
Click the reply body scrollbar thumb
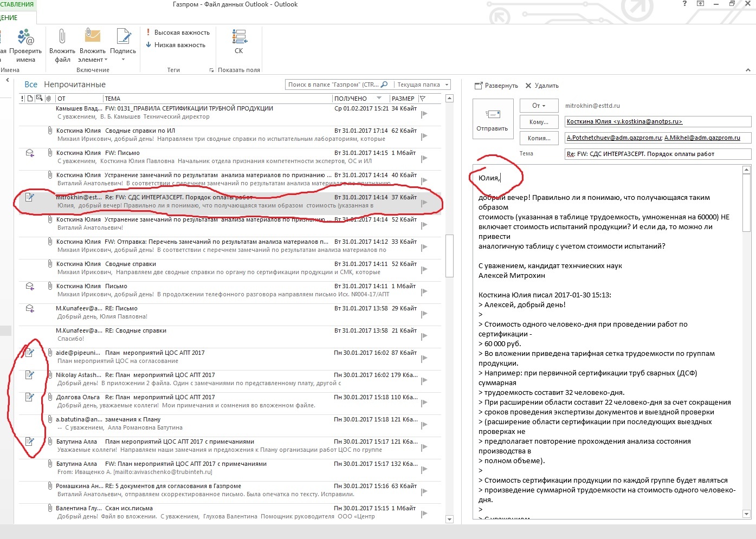[x=746, y=203]
